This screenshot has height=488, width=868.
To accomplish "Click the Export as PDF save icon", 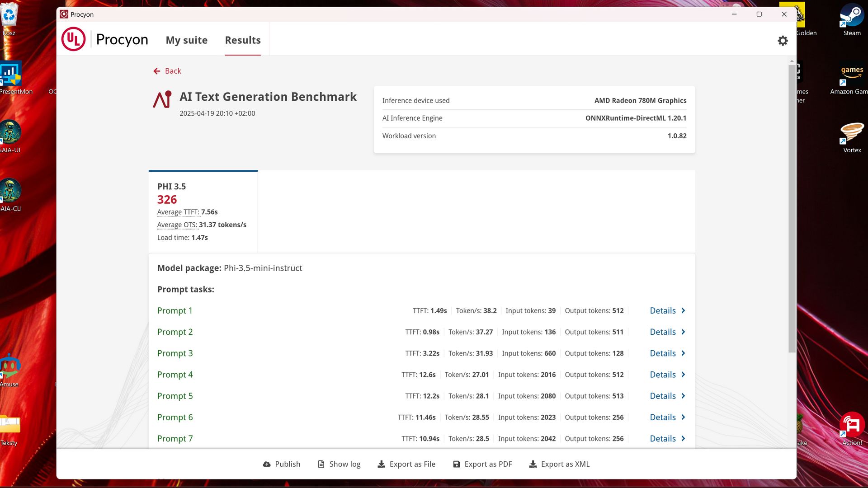I will [457, 465].
